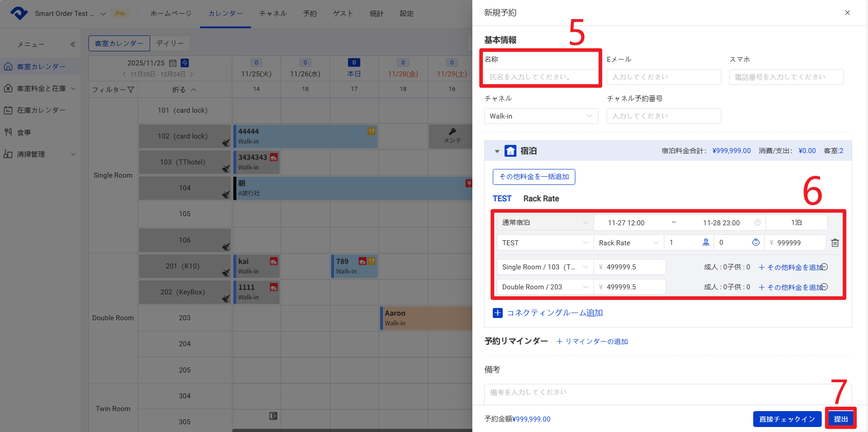The height and width of the screenshot is (432, 868).
Task: Open the 統計 menu in top navigation
Action: (377, 14)
